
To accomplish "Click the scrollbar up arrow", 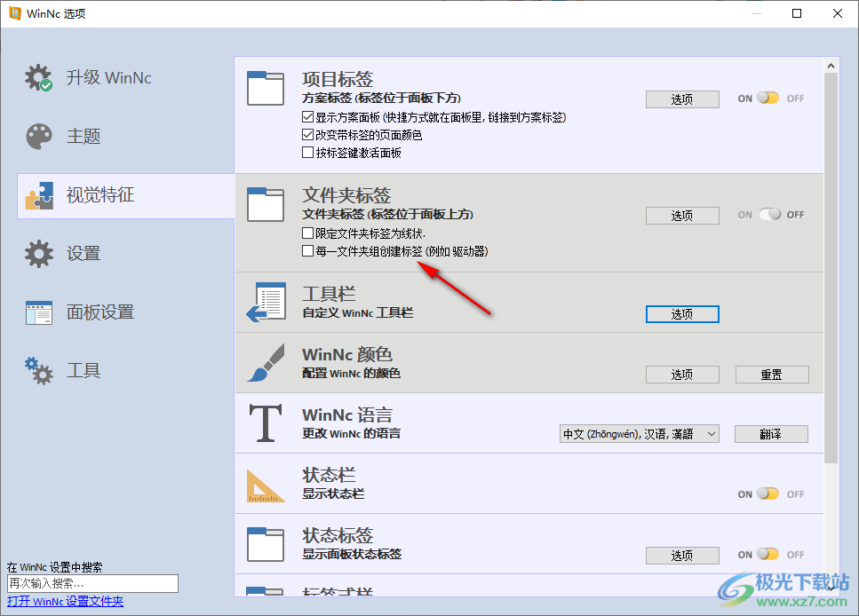I will pyautogui.click(x=831, y=67).
